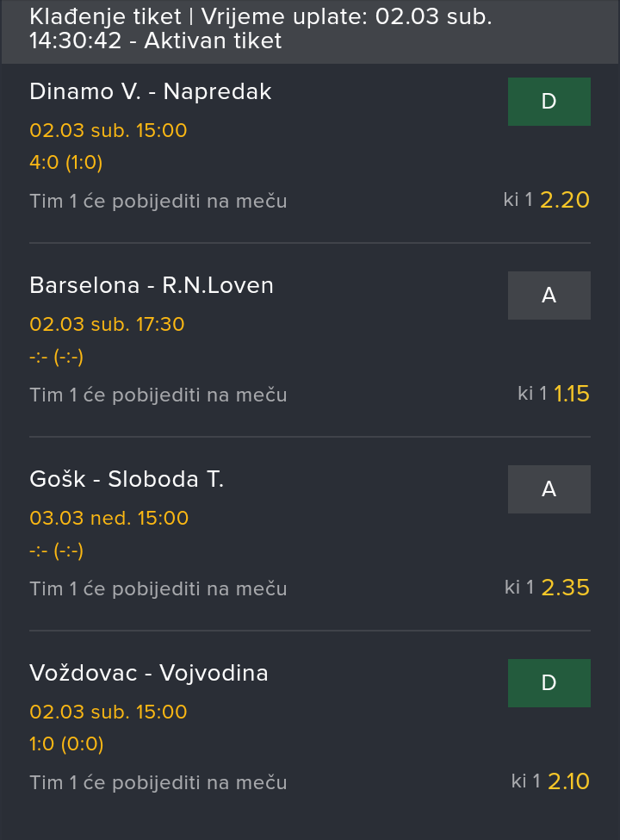620x840 pixels.
Task: Click the green D badge for Voždovac
Action: click(549, 683)
